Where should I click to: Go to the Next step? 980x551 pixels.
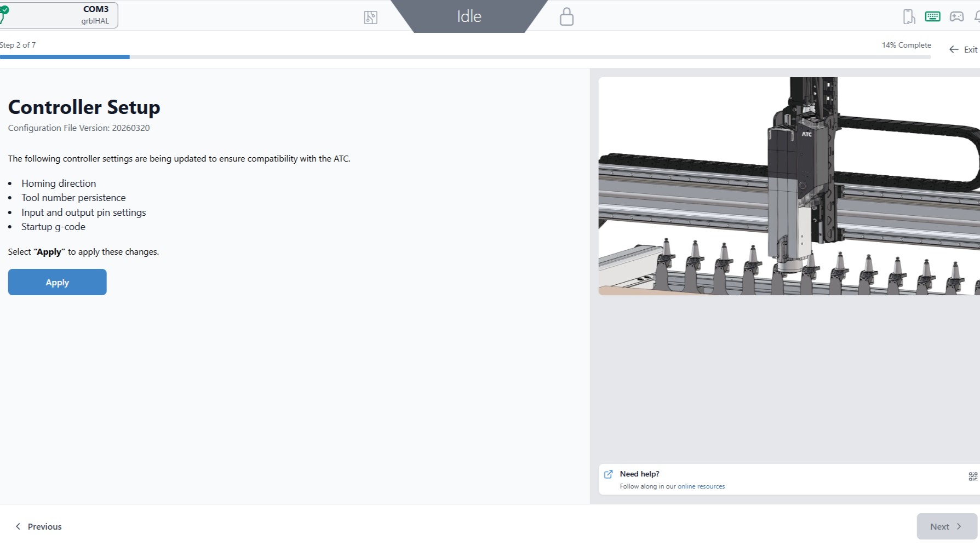click(946, 526)
